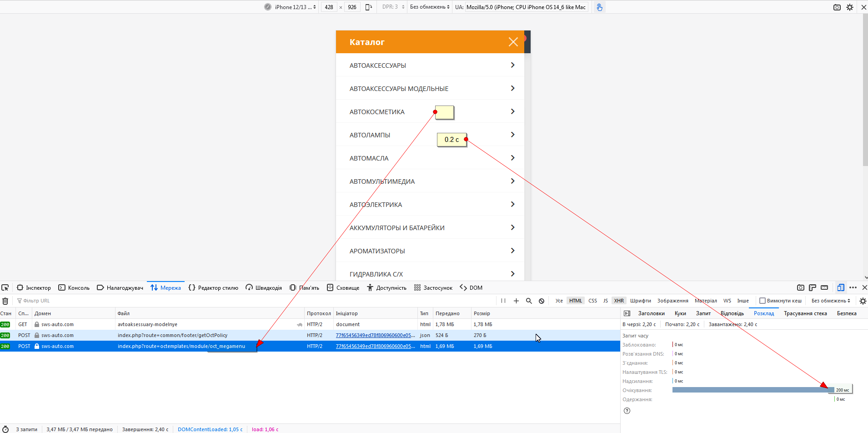Image resolution: width=868 pixels, height=433 pixels.
Task: Open responsive design mode settings gear
Action: [850, 7]
